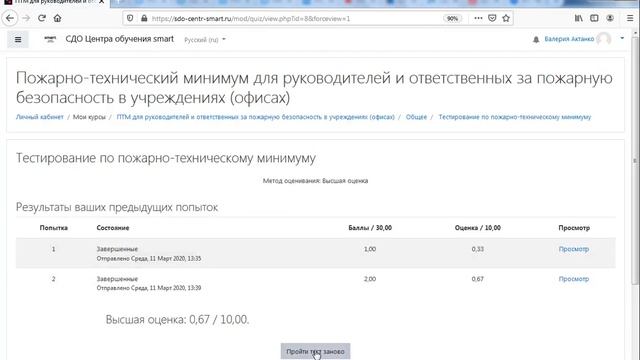Open СДО Центра обучения smart home link
Image resolution: width=640 pixels, height=360 pixels.
[120, 39]
